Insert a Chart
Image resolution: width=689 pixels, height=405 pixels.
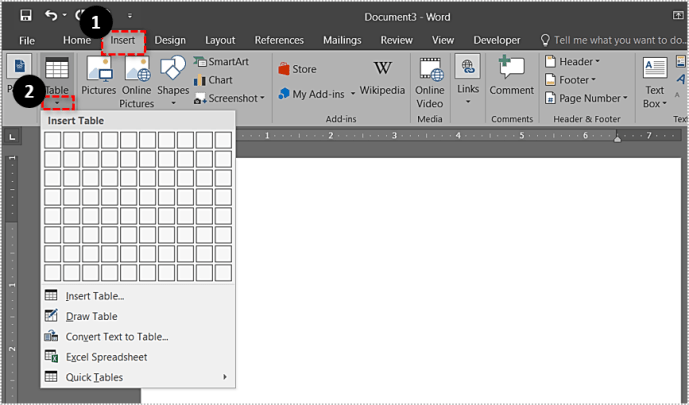pos(213,80)
